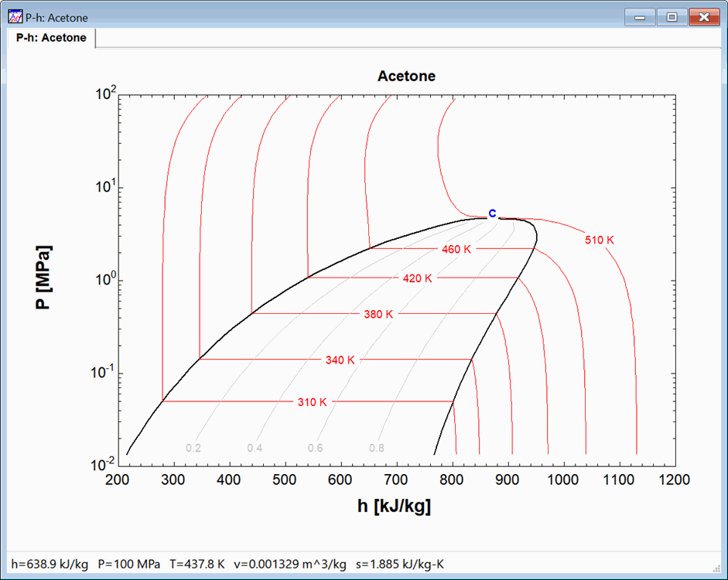
Task: Select the 510 K isotherm label
Action: coord(599,241)
